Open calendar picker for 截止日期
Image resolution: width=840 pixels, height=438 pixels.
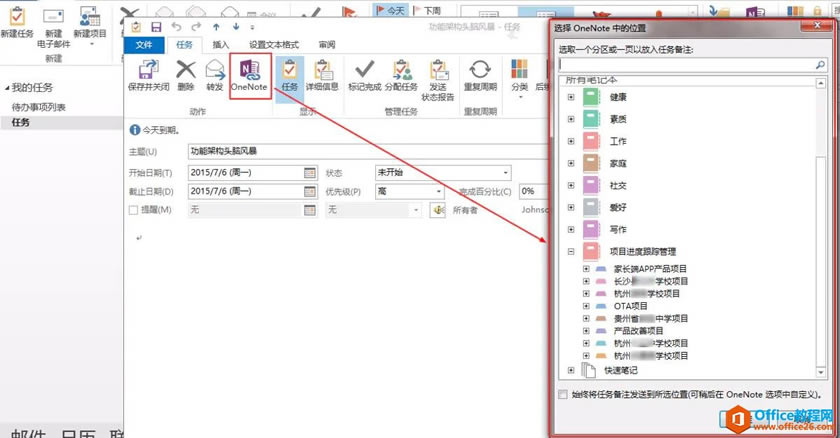310,192
